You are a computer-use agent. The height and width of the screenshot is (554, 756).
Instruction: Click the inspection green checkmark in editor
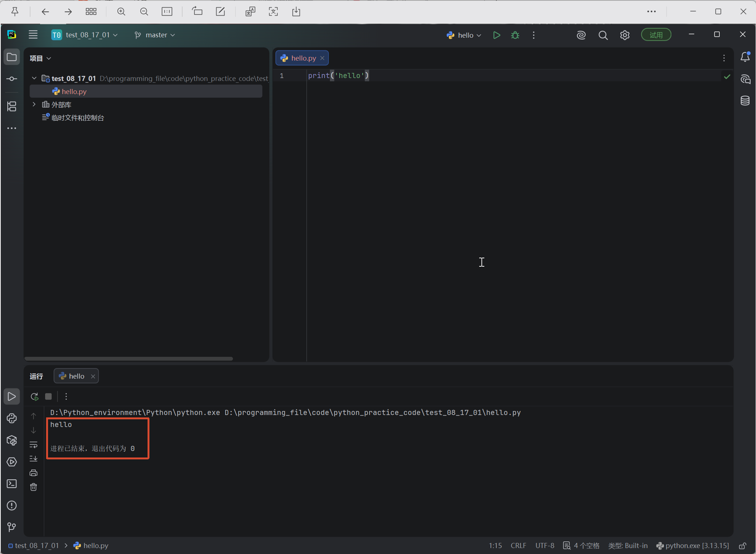click(x=727, y=77)
